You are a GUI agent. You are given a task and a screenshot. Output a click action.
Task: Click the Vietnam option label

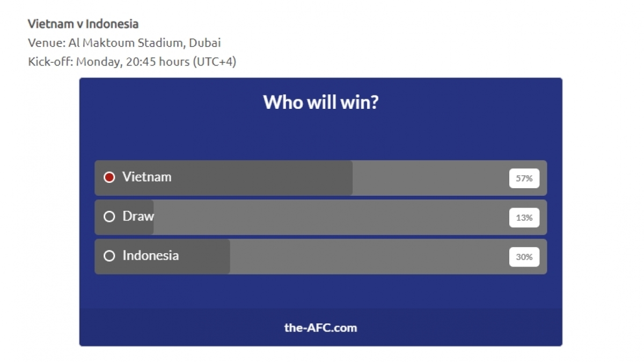click(x=147, y=177)
